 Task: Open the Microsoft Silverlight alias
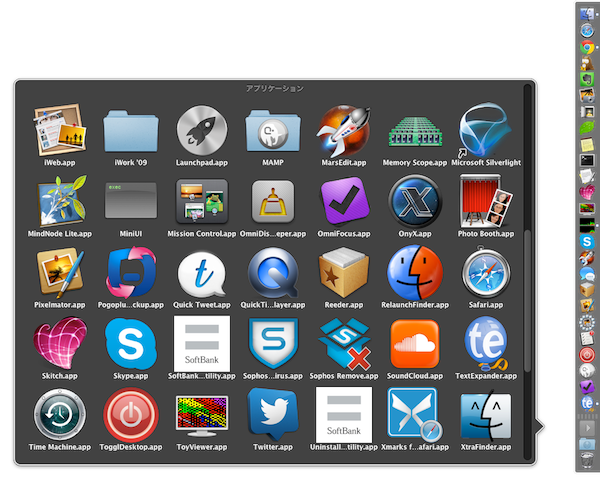pyautogui.click(x=486, y=130)
